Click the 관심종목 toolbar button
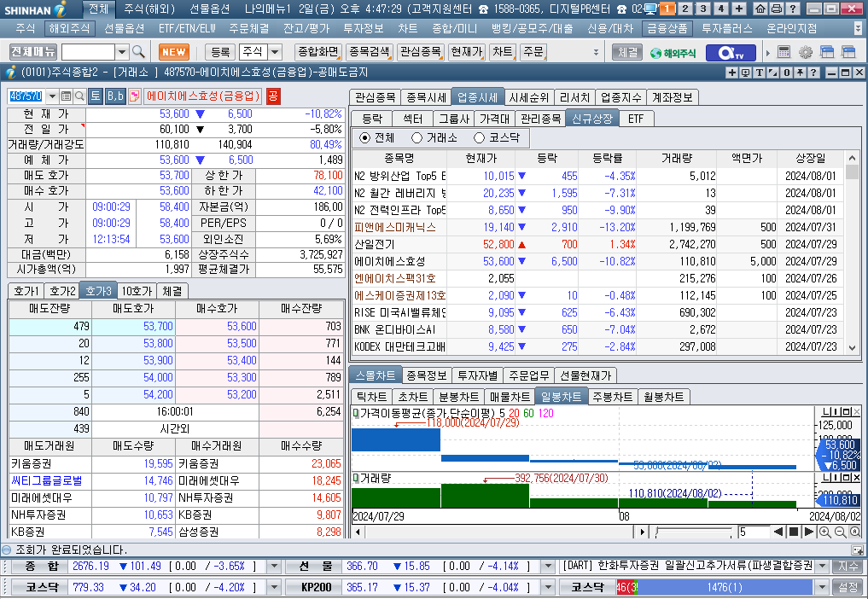This screenshot has height=599, width=868. click(x=421, y=52)
